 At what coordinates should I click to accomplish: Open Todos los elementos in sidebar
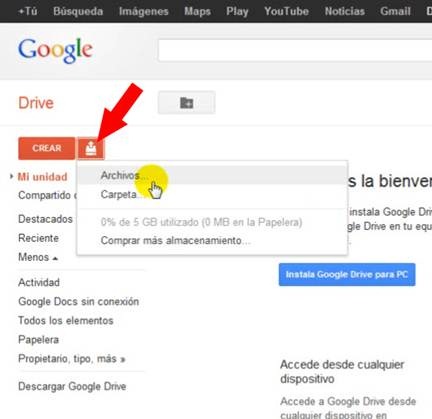(66, 320)
